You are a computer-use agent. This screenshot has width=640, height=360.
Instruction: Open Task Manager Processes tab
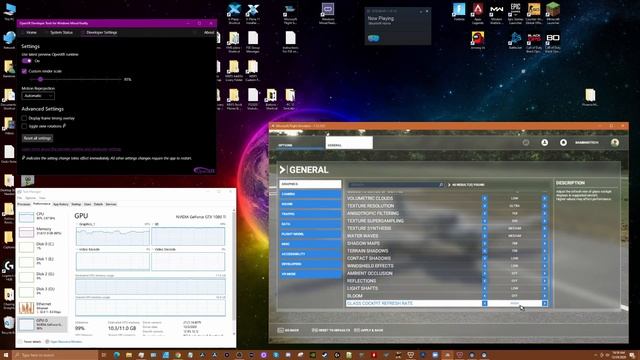point(24,204)
